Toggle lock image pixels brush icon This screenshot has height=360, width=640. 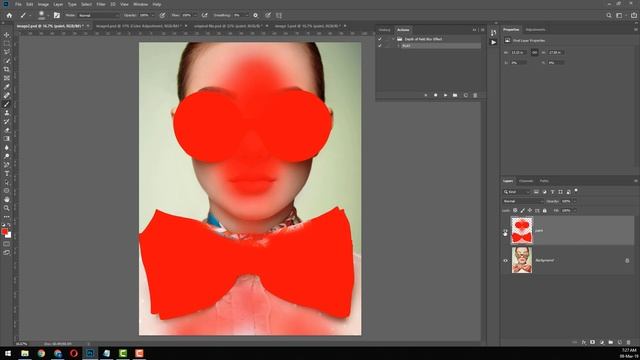pyautogui.click(x=522, y=211)
